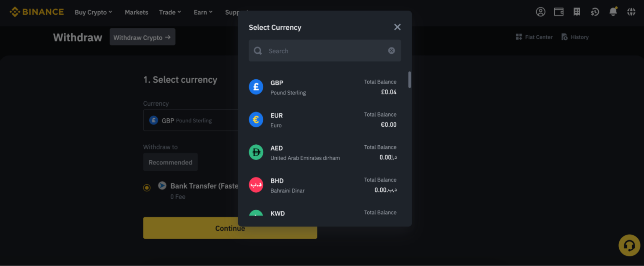Click the Withdraw Crypto button
Screen dimensions: 644x266
(142, 37)
